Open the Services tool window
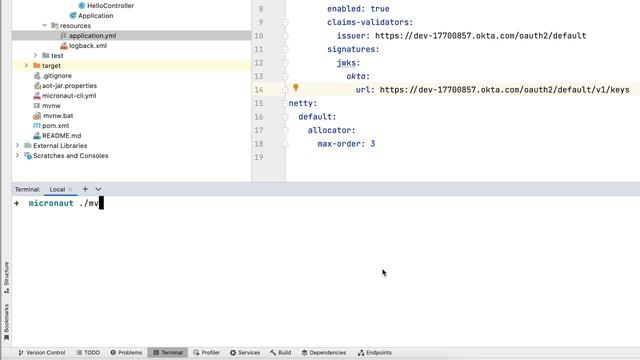Image resolution: width=640 pixels, height=360 pixels. pos(245,352)
